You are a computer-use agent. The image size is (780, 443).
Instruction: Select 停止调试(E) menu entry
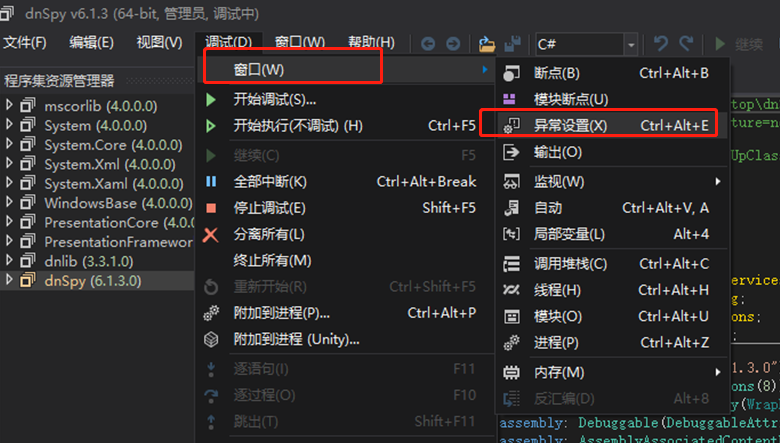[x=346, y=208]
